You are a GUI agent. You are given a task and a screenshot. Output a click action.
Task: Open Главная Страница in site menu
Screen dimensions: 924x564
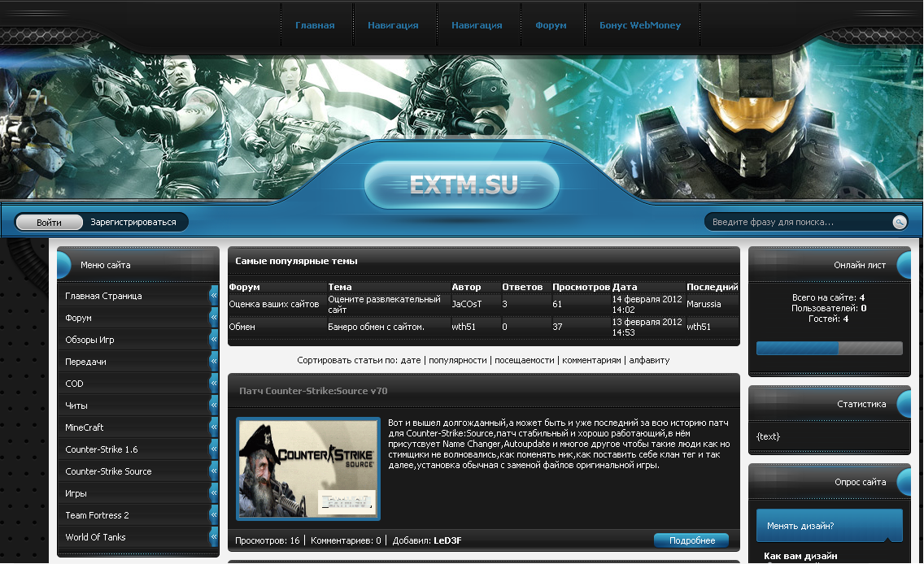point(104,296)
